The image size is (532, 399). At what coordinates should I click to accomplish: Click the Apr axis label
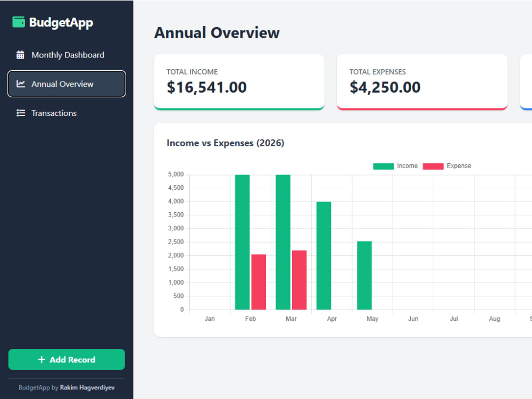(332, 319)
